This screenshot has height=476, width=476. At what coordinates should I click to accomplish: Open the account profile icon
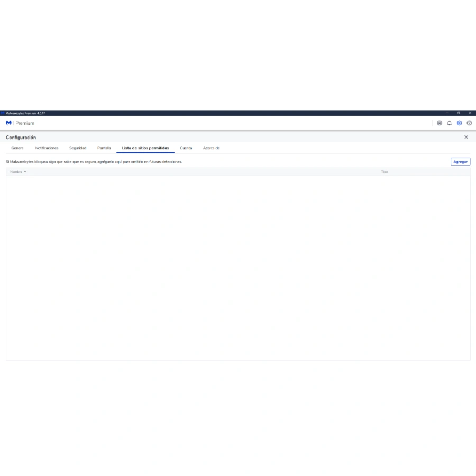(439, 123)
